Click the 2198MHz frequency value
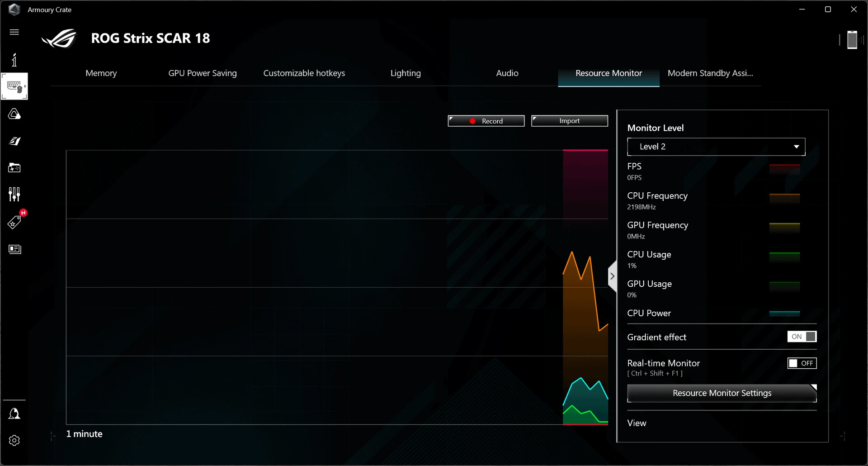The height and width of the screenshot is (466, 868). 642,207
